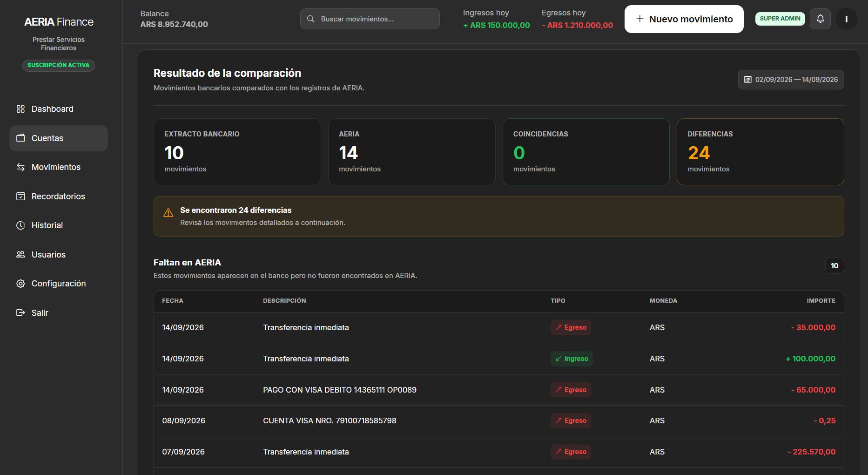Click Egresos hoy - ARS 1.210.000,00
Image resolution: width=868 pixels, height=475 pixels.
[x=577, y=25]
